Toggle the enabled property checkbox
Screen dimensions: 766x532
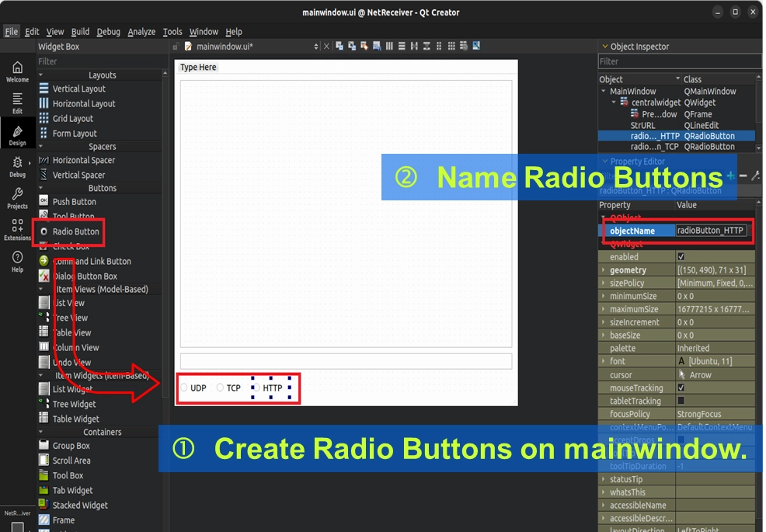pos(681,256)
